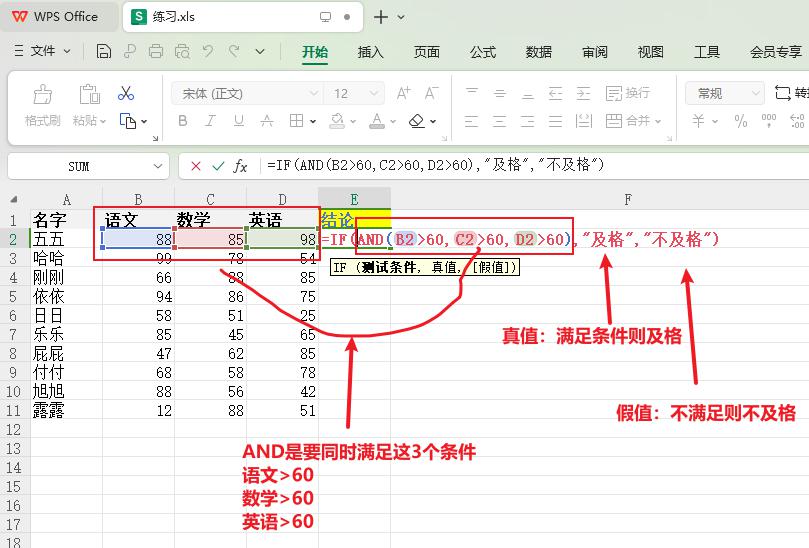Switch to the 审阅 Review tab
Viewport: 809px width, 548px height.
595,52
